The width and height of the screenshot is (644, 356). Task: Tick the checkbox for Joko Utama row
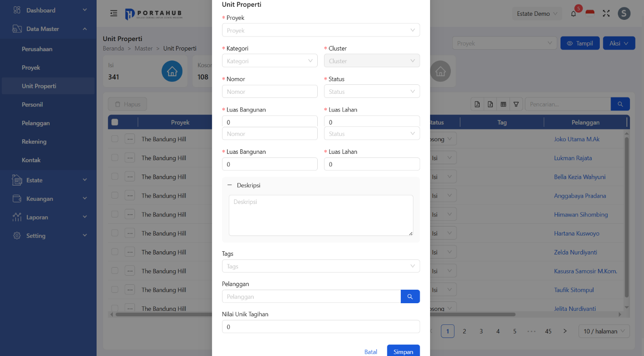[115, 139]
